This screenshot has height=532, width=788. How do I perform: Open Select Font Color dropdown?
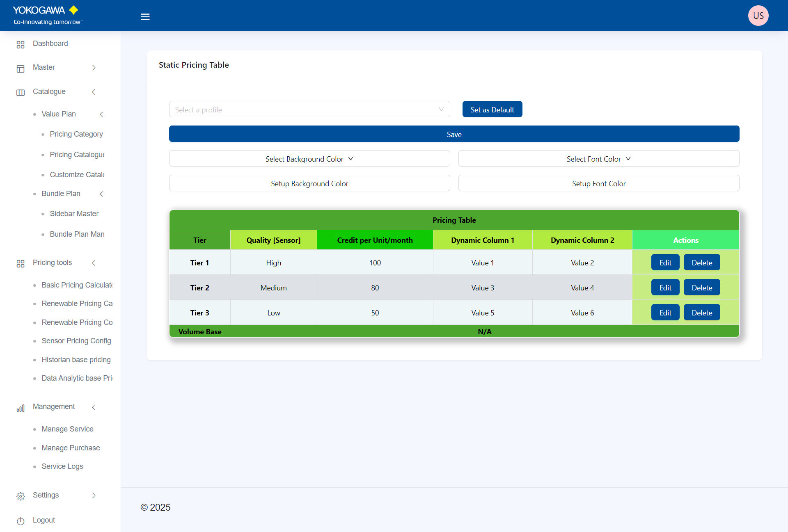[x=598, y=159]
